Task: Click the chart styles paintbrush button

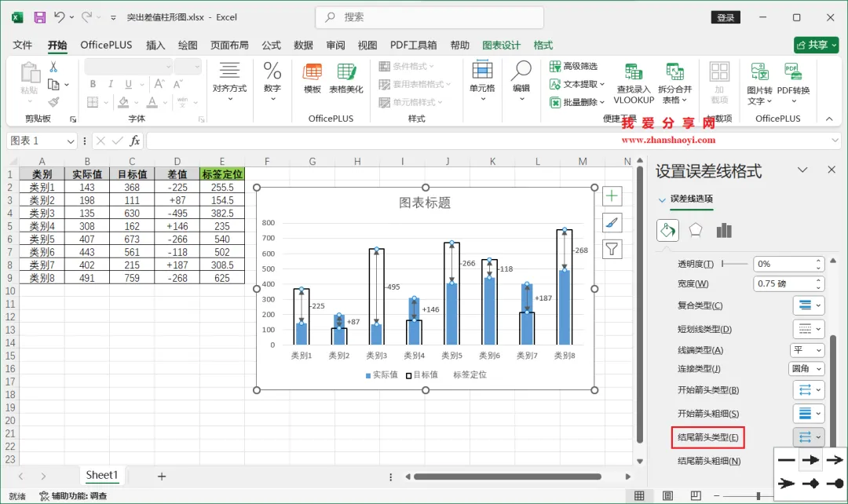Action: coord(612,222)
